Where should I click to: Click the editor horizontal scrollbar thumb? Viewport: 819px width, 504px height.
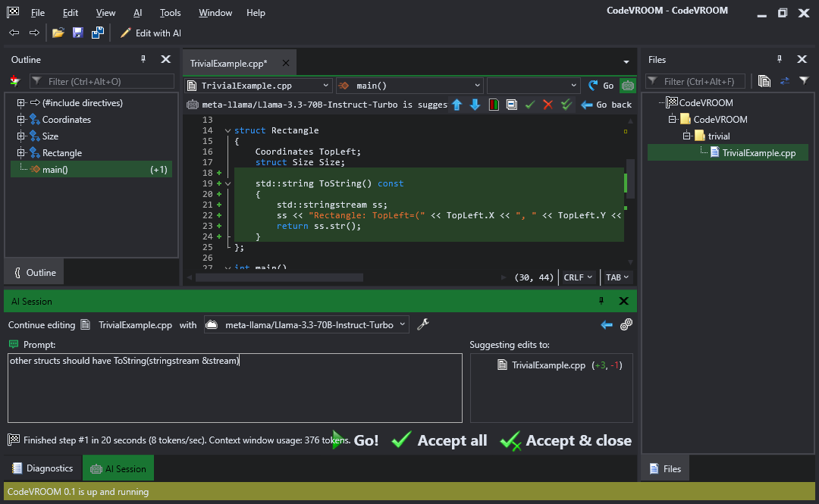pyautogui.click(x=279, y=277)
